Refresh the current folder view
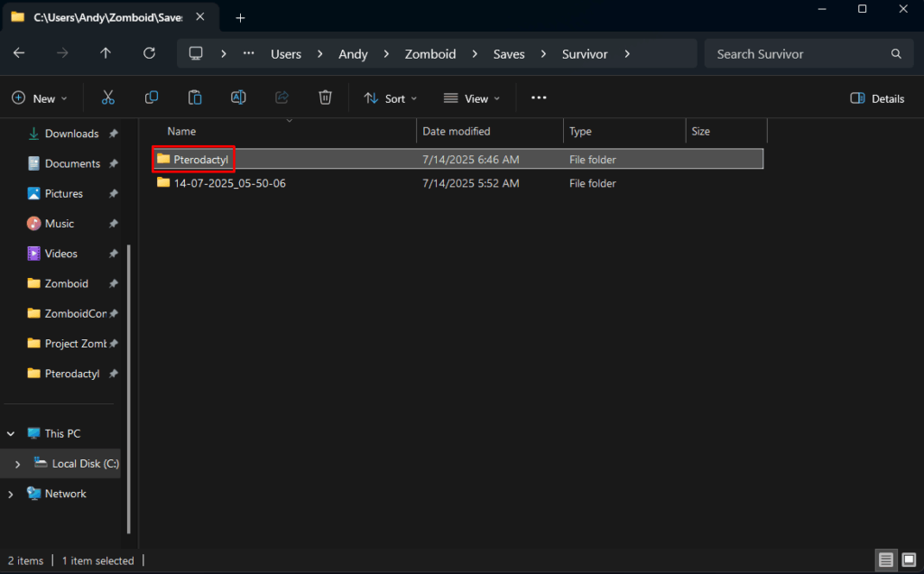This screenshot has height=574, width=924. point(149,53)
